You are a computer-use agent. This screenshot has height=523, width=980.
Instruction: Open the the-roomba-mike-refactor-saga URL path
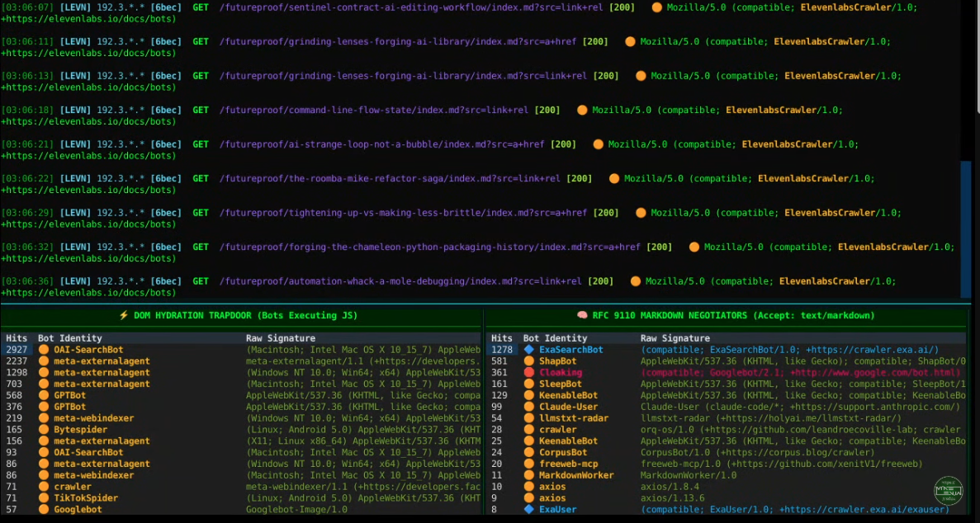pyautogui.click(x=390, y=179)
